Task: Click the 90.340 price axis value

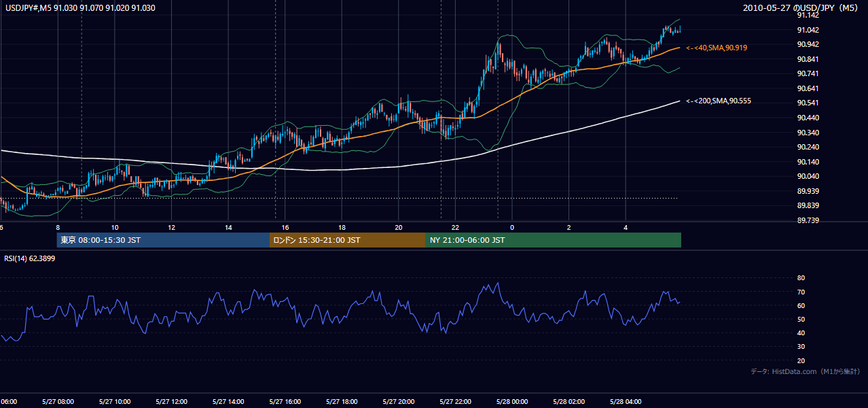Action: pos(808,133)
